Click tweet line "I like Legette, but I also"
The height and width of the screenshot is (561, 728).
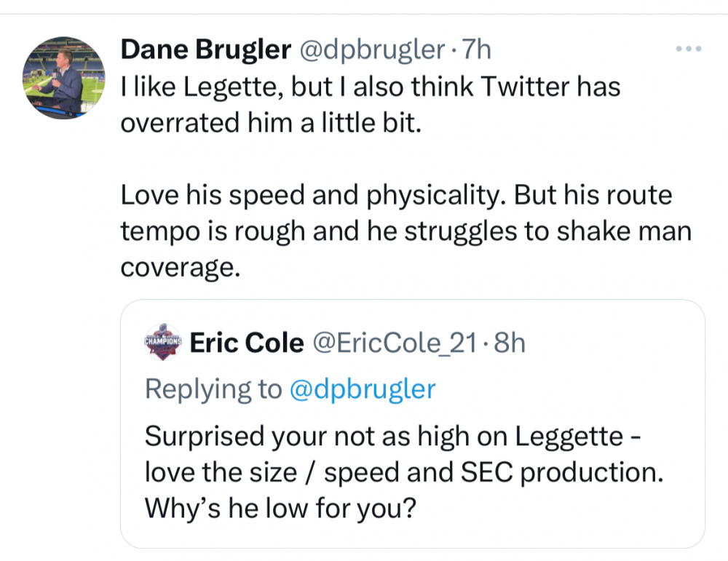[370, 87]
